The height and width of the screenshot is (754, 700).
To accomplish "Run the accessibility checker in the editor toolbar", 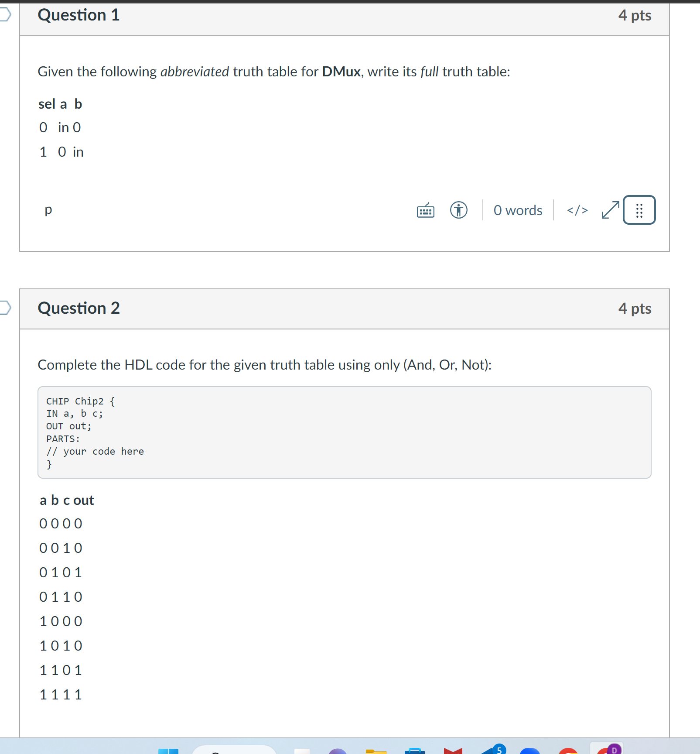I will tap(458, 210).
